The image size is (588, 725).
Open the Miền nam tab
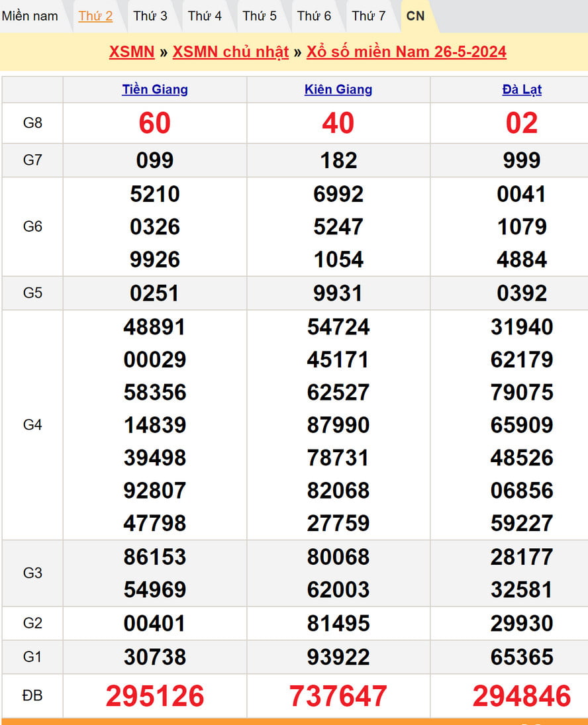[30, 16]
